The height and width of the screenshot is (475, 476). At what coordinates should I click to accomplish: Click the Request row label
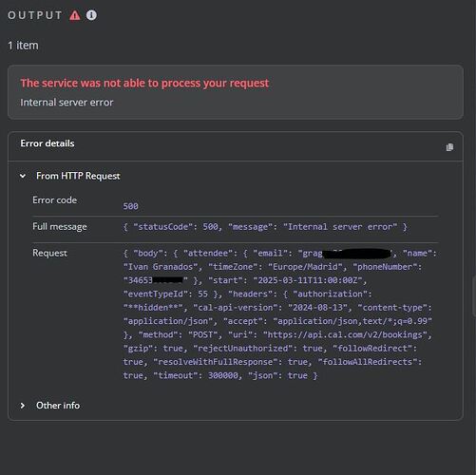[49, 253]
